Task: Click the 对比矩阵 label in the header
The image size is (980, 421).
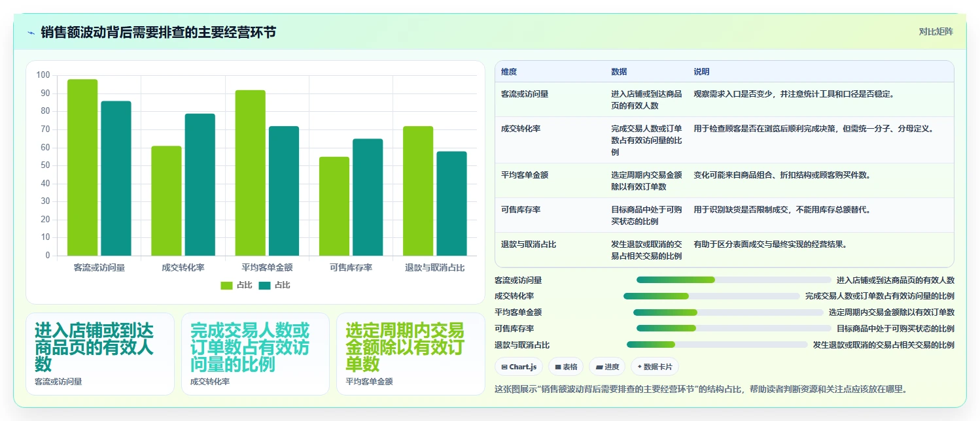Action: (x=936, y=31)
